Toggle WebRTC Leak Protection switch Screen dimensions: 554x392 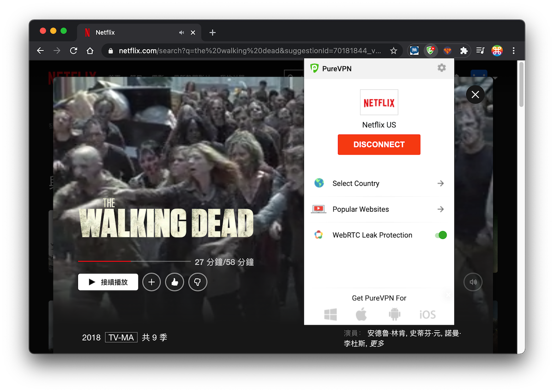click(441, 235)
